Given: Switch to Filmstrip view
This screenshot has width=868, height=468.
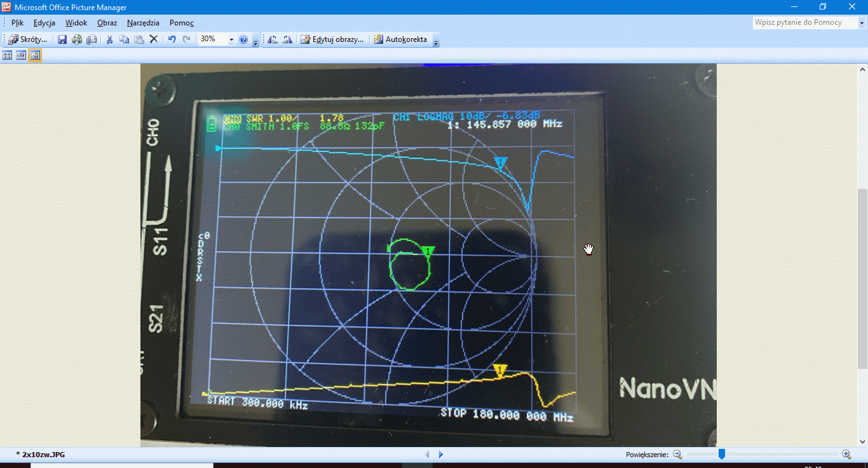Looking at the screenshot, I should point(21,55).
